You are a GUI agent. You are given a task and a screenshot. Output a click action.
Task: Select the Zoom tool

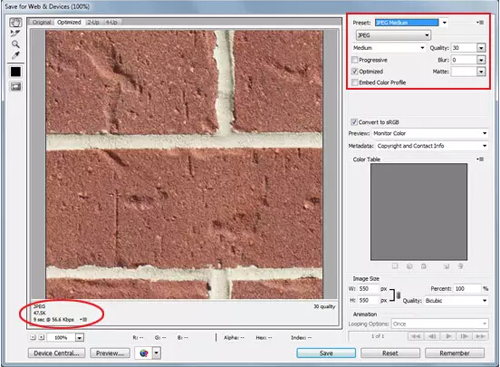coord(15,44)
